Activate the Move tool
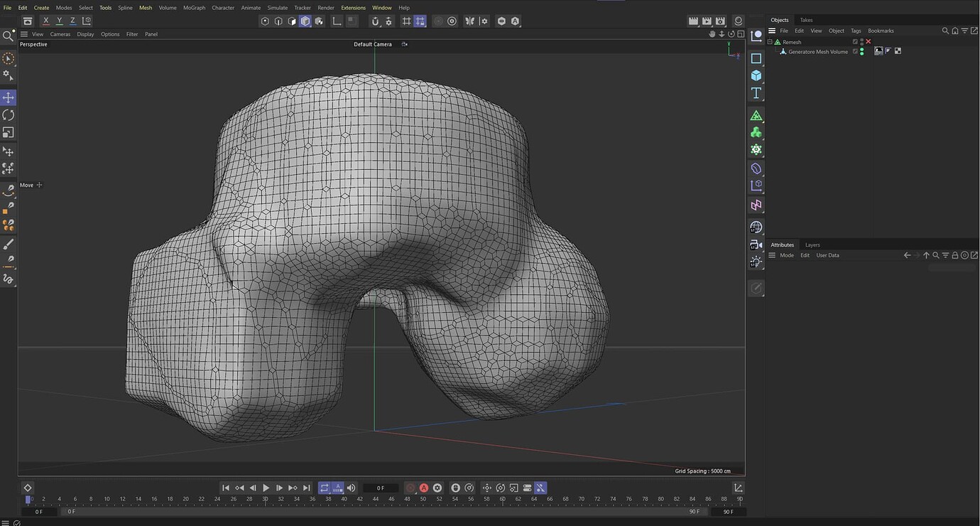980x526 pixels. pos(9,97)
